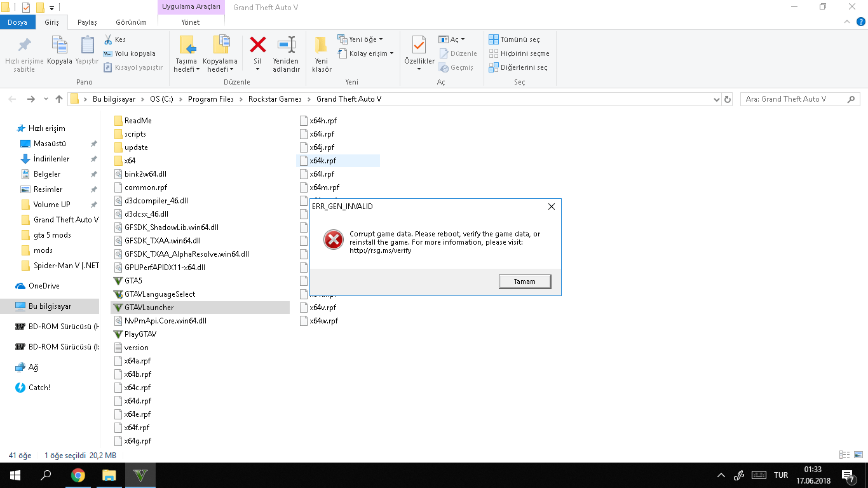The image size is (868, 488).
Task: Click the forward navigation arrow
Action: (x=31, y=99)
